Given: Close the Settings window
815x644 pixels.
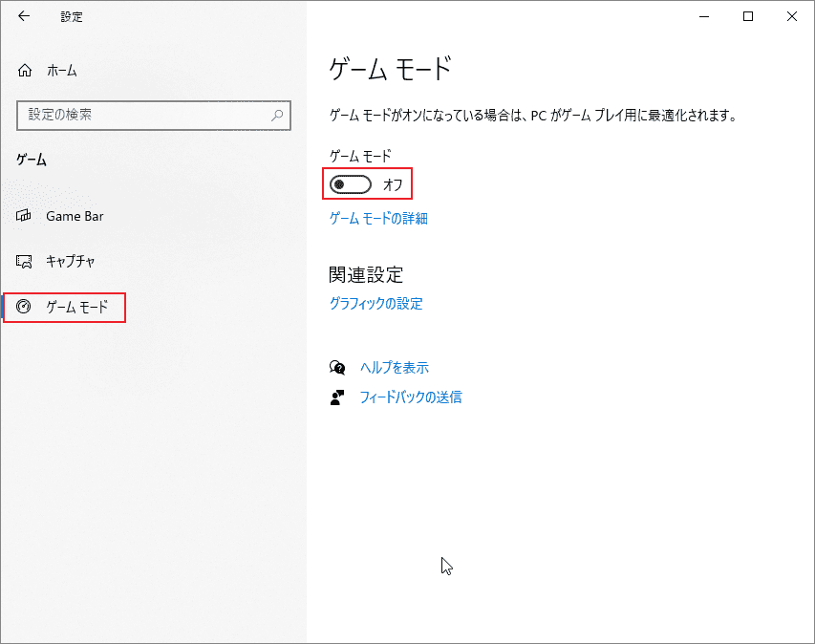Looking at the screenshot, I should point(792,16).
